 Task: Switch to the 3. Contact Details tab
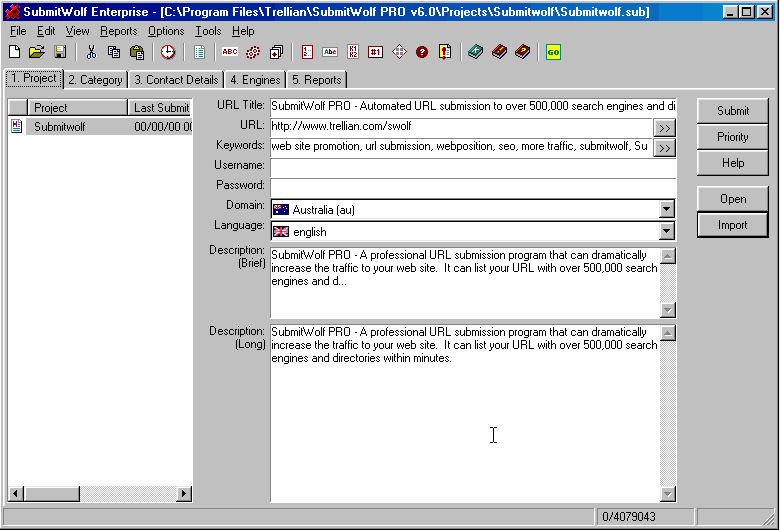[176, 80]
